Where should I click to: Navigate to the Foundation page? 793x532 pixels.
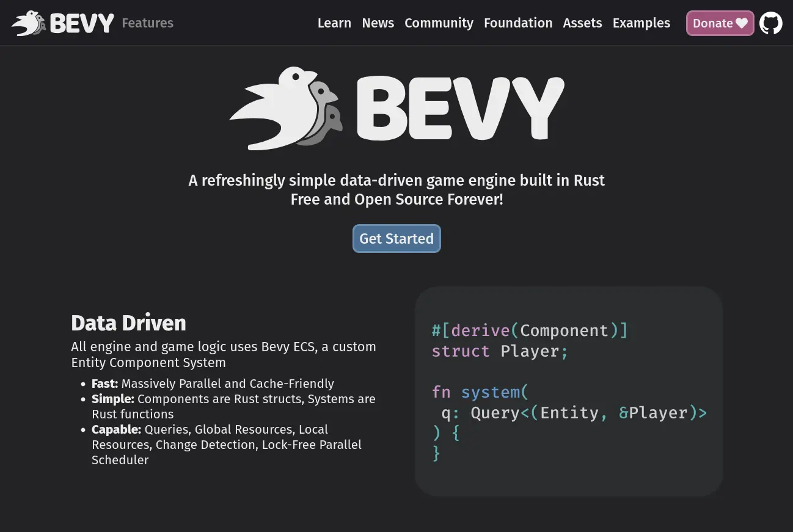tap(518, 23)
